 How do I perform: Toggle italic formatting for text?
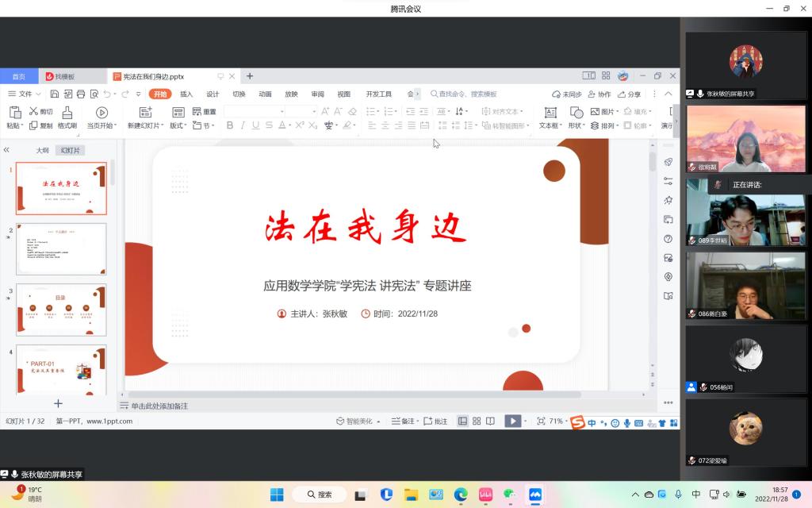[243, 125]
